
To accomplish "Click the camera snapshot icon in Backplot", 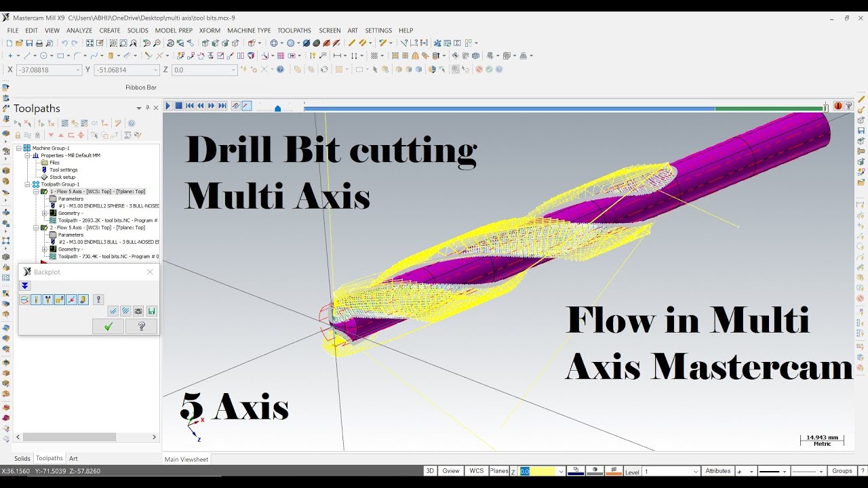I will 138,311.
